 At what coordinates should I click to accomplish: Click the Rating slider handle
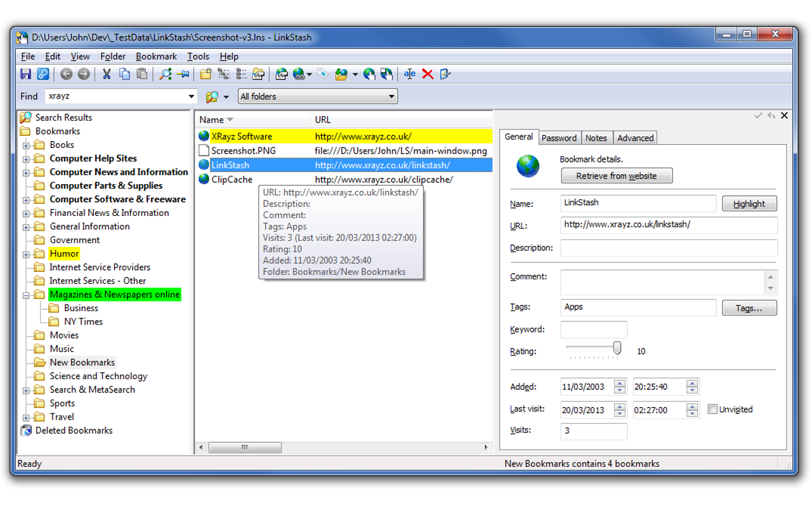(x=617, y=349)
